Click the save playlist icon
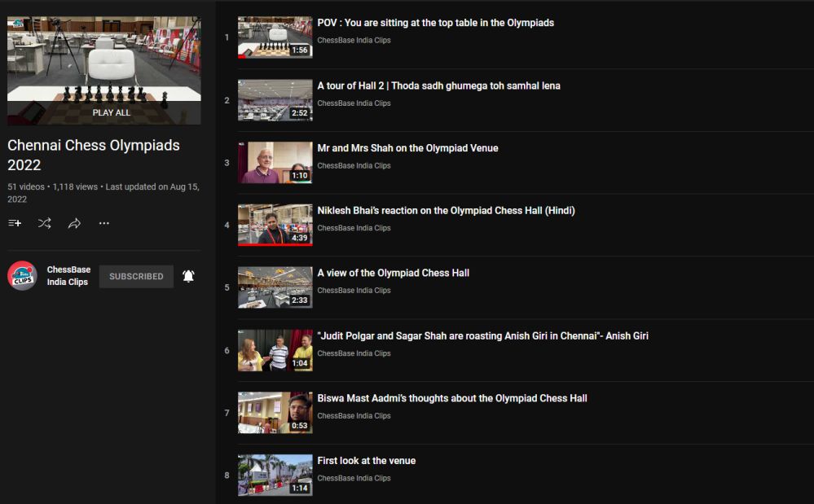The width and height of the screenshot is (814, 504). pos(15,223)
